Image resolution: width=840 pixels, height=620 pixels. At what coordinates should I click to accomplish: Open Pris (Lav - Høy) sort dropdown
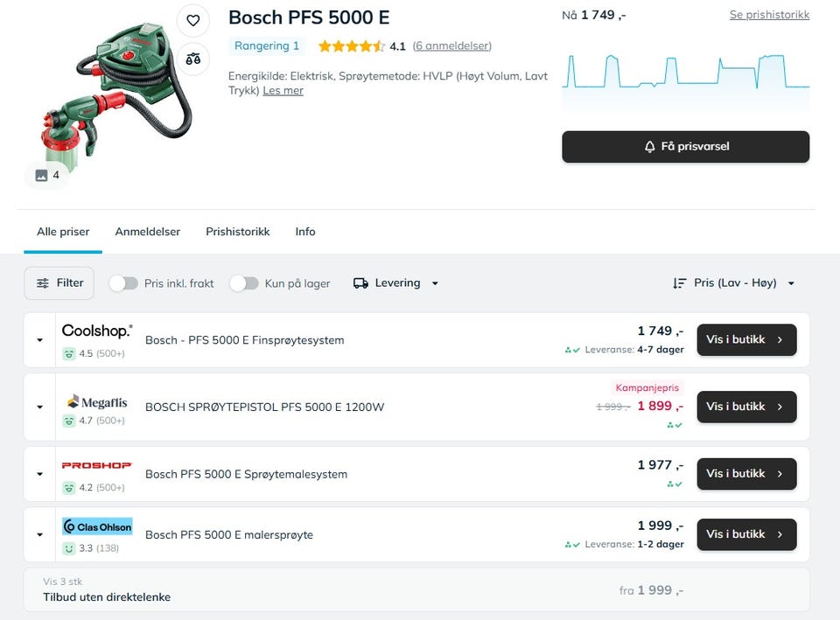(x=733, y=283)
